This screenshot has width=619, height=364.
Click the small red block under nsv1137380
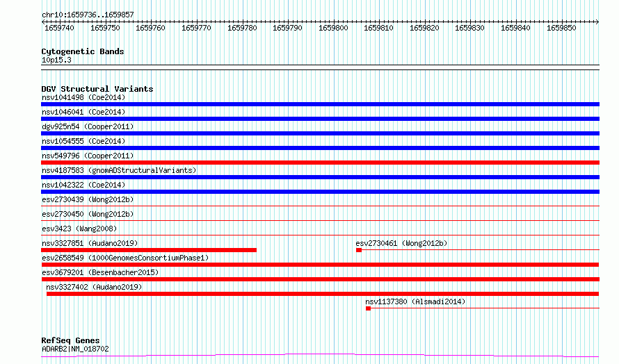pos(369,308)
